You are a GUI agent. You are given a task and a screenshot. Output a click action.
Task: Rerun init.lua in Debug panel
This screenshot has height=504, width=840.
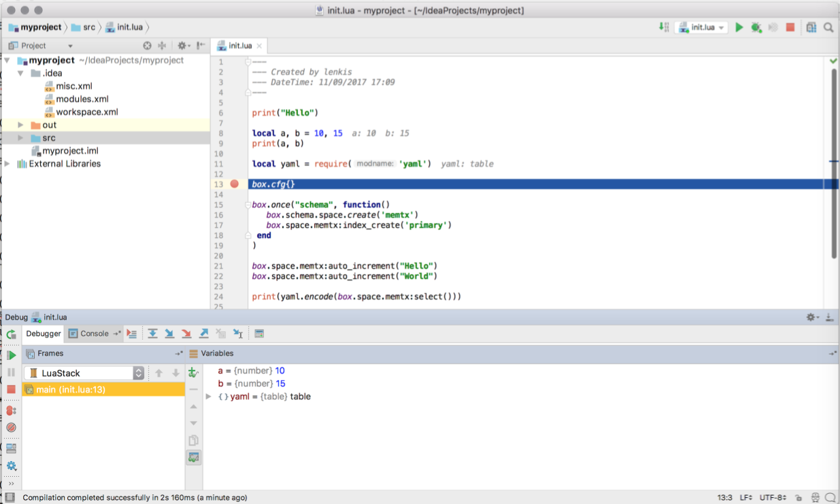click(11, 334)
